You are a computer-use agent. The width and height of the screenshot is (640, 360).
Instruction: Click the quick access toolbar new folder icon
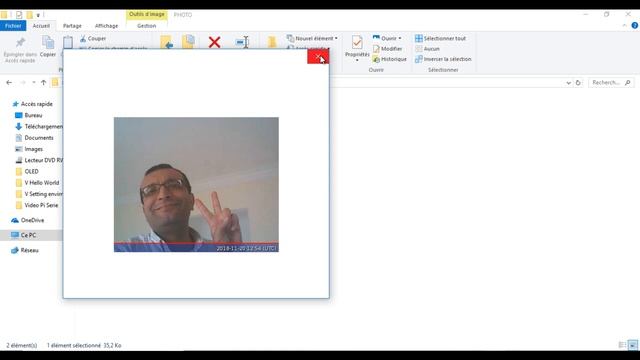29,15
